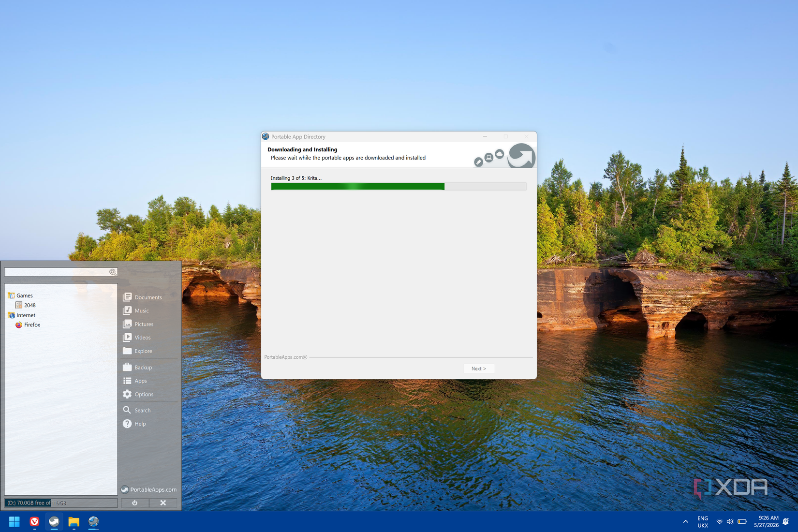This screenshot has height=532, width=798.
Task: Open File Explorer from taskbar
Action: pyautogui.click(x=74, y=521)
